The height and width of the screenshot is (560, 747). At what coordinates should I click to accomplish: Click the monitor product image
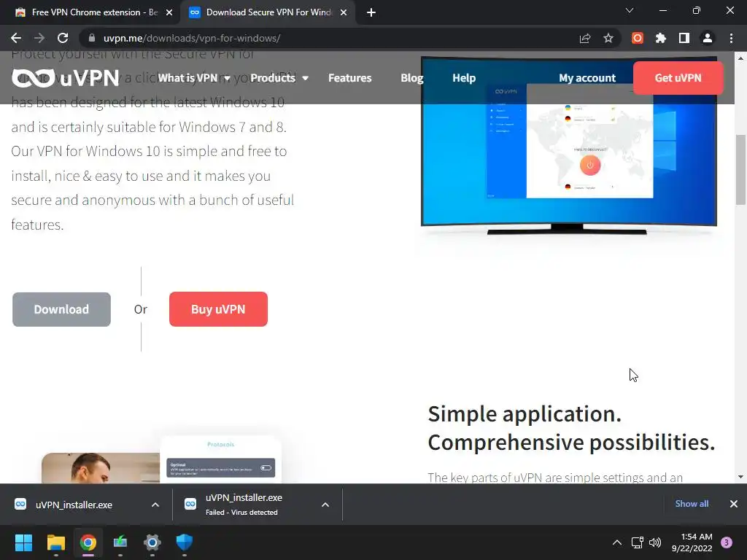pyautogui.click(x=569, y=146)
